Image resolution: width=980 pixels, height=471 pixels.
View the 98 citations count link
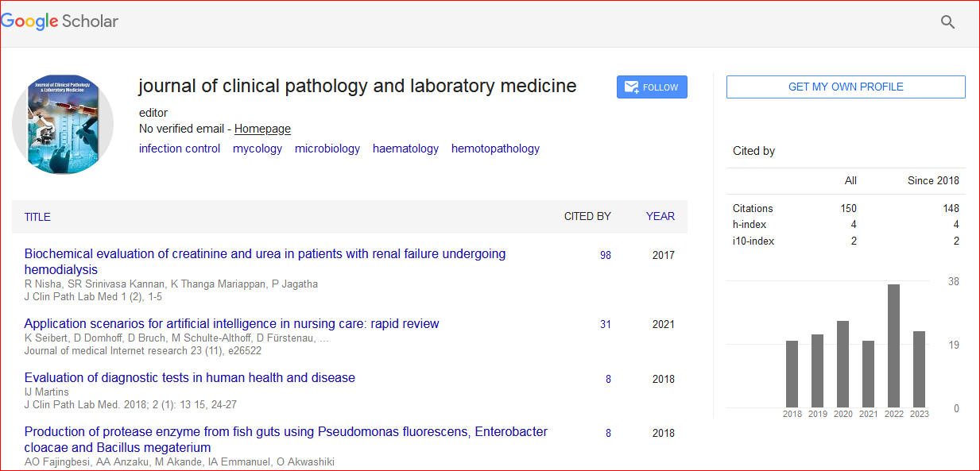click(x=606, y=256)
